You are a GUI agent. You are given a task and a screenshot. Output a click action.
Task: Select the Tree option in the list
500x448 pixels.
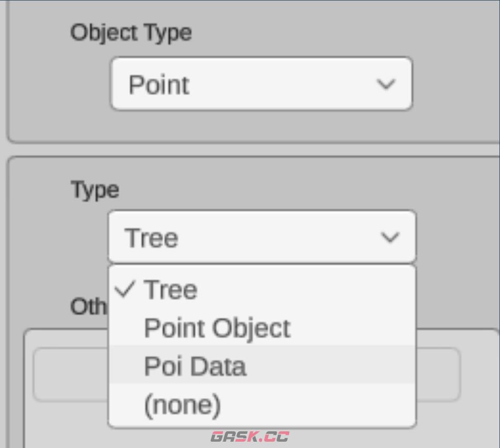coord(171,290)
